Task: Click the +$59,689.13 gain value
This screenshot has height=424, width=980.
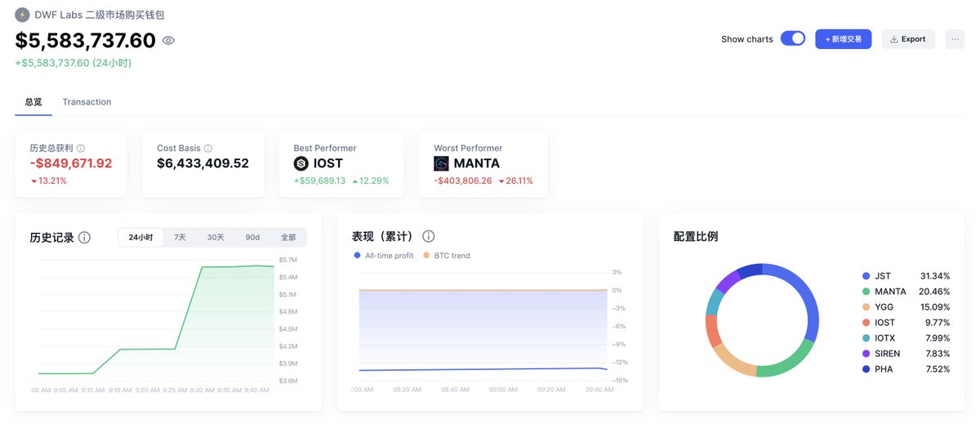Action: tap(319, 181)
